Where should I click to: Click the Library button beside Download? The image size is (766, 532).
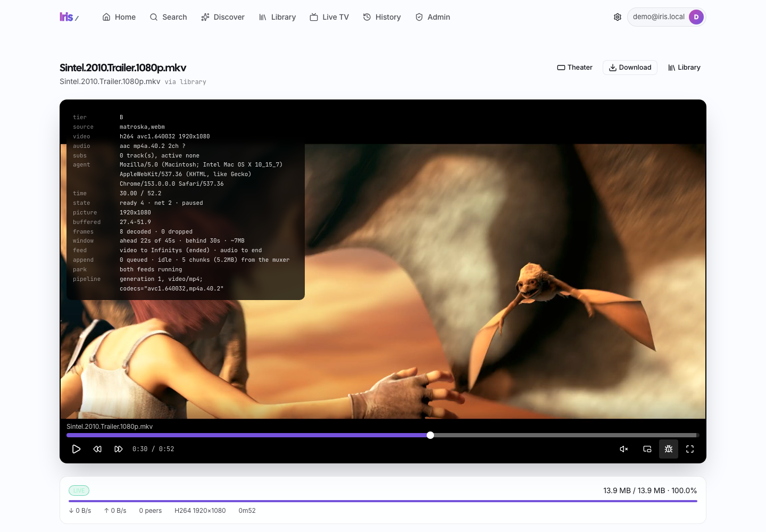coord(684,68)
